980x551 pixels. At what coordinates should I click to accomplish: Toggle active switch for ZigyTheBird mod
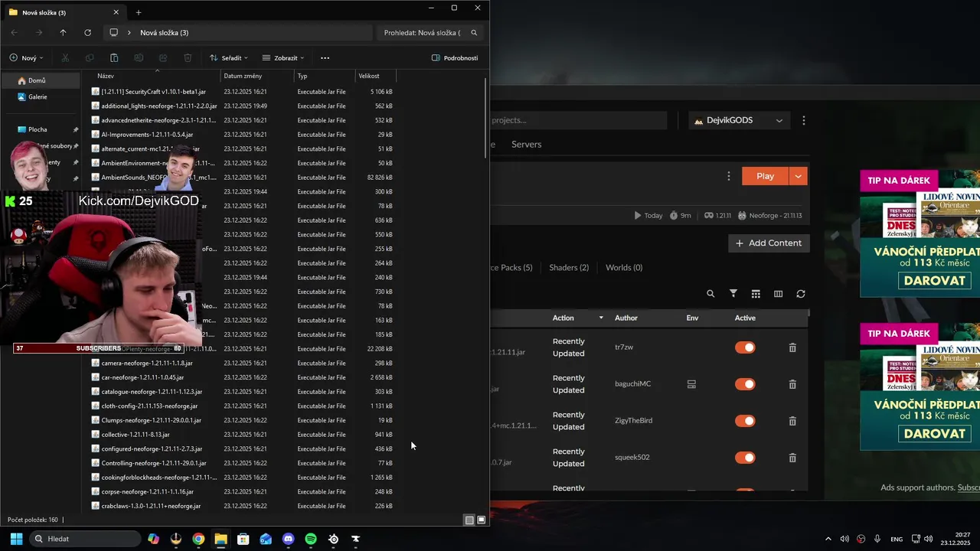[x=745, y=421]
